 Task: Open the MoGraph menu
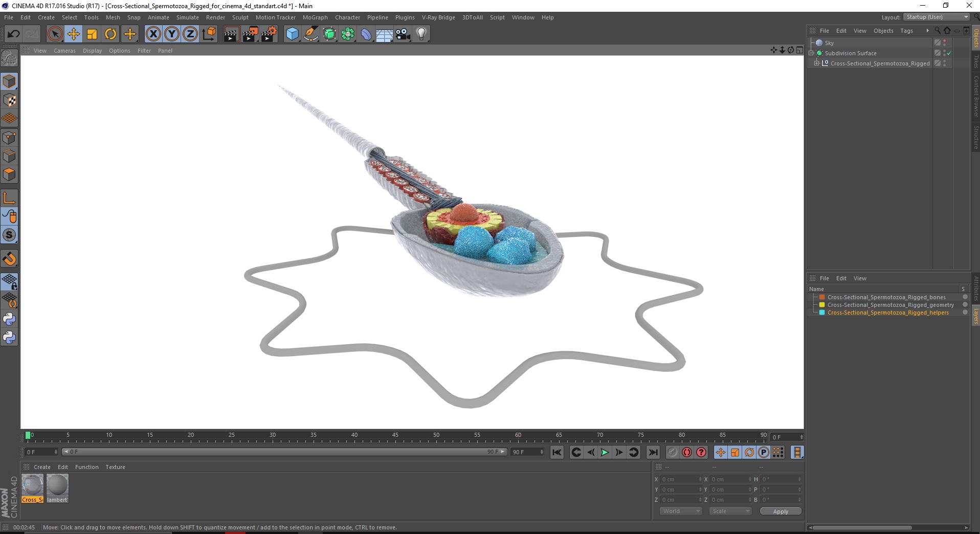tap(315, 17)
